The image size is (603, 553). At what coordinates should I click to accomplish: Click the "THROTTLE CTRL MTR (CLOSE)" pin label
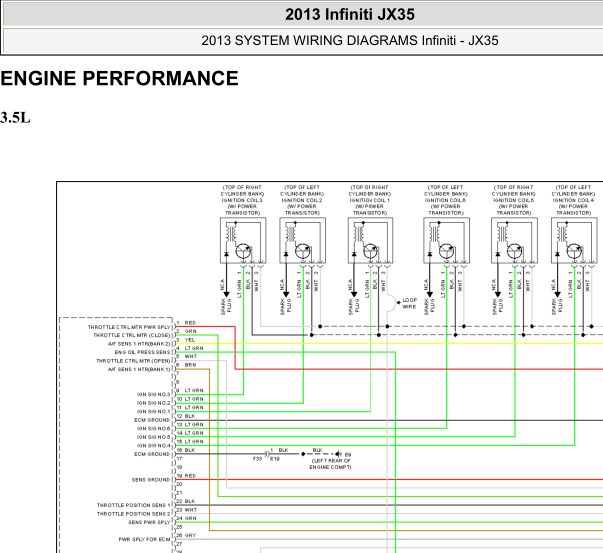(132, 336)
